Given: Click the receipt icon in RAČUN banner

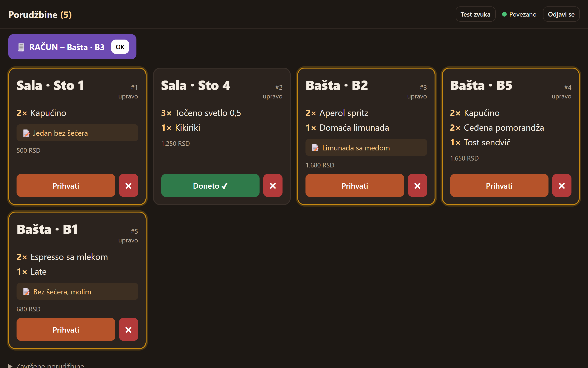Looking at the screenshot, I should tap(21, 47).
